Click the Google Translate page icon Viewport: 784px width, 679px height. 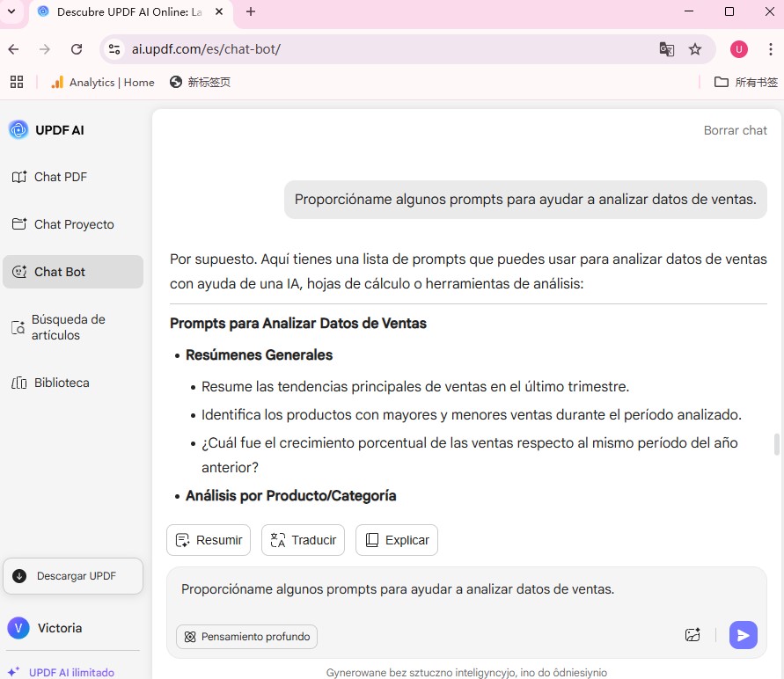[x=666, y=49]
